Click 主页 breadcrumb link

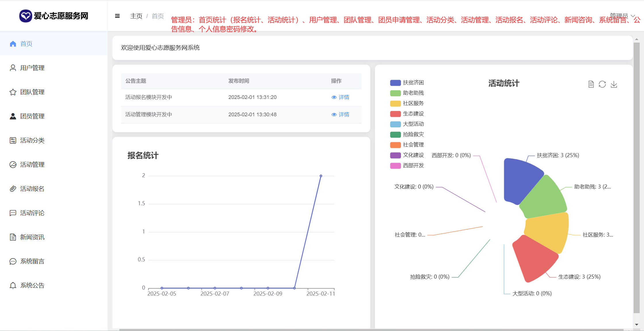[x=136, y=16]
